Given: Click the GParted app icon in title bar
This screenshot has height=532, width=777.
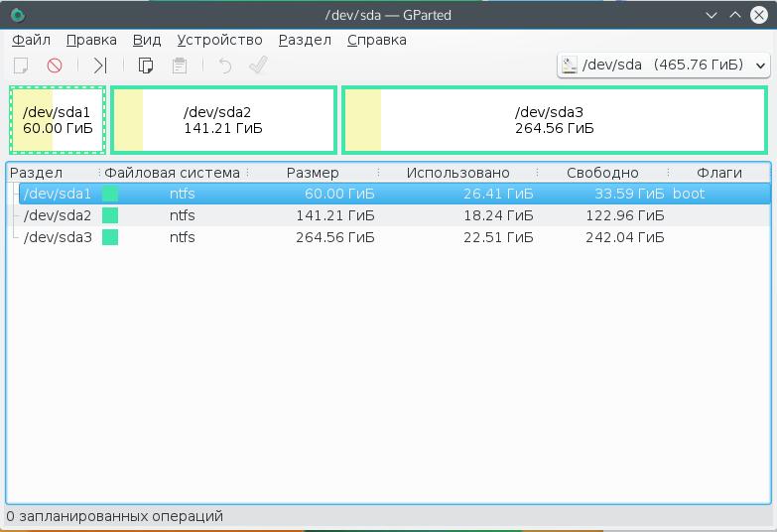Looking at the screenshot, I should pyautogui.click(x=17, y=15).
